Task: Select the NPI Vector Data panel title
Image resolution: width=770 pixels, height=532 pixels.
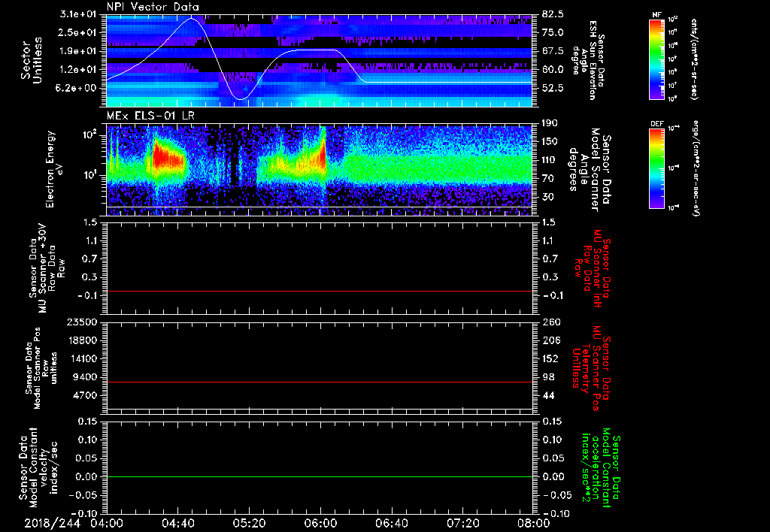Action: 153,7
